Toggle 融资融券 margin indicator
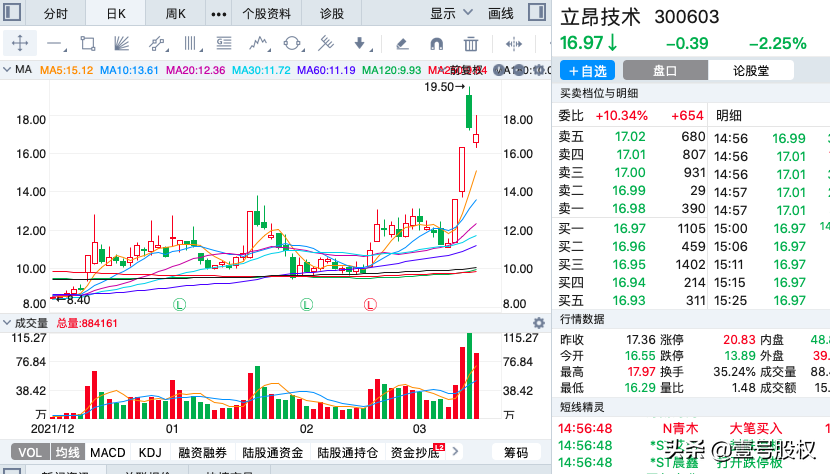 (x=202, y=452)
